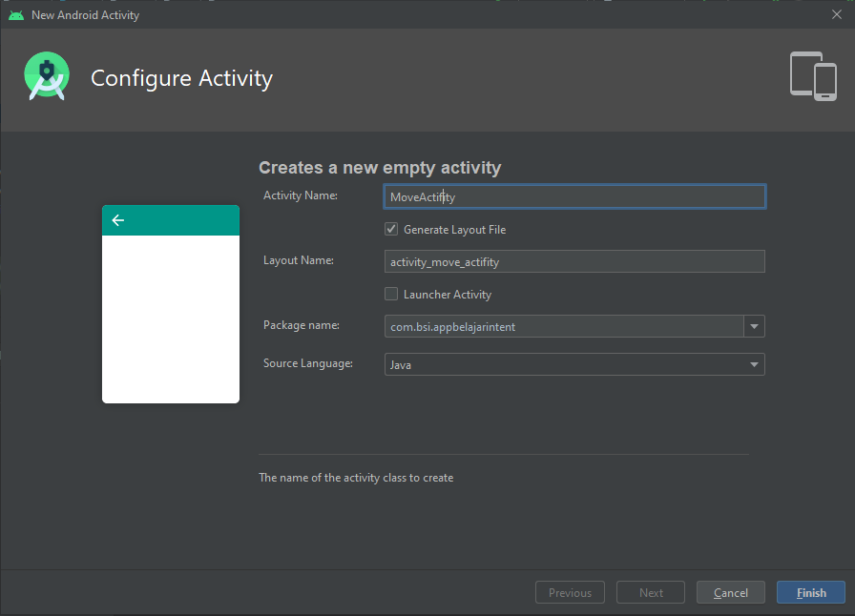Click the com.bsi.appbelajarintent package name field
The width and height of the screenshot is (855, 616).
pos(564,326)
